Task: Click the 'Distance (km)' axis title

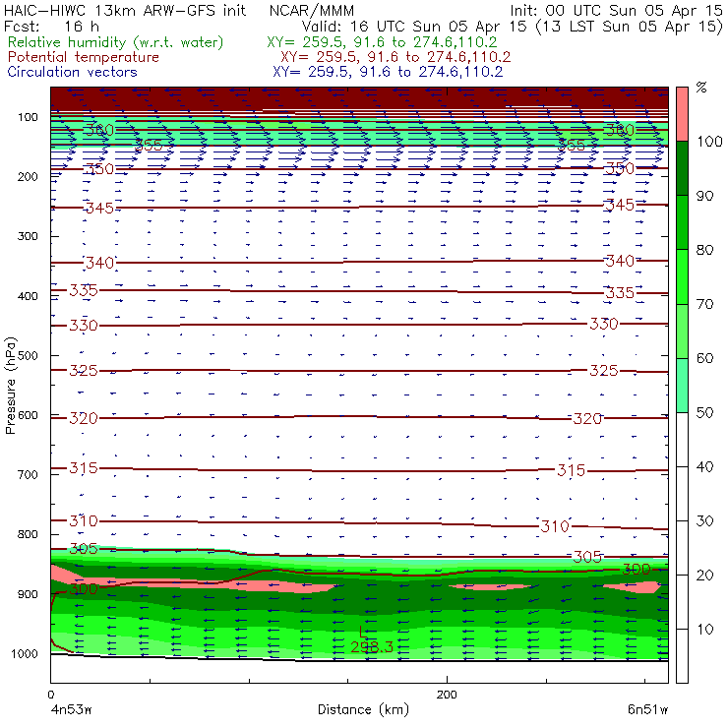Action: [x=364, y=709]
